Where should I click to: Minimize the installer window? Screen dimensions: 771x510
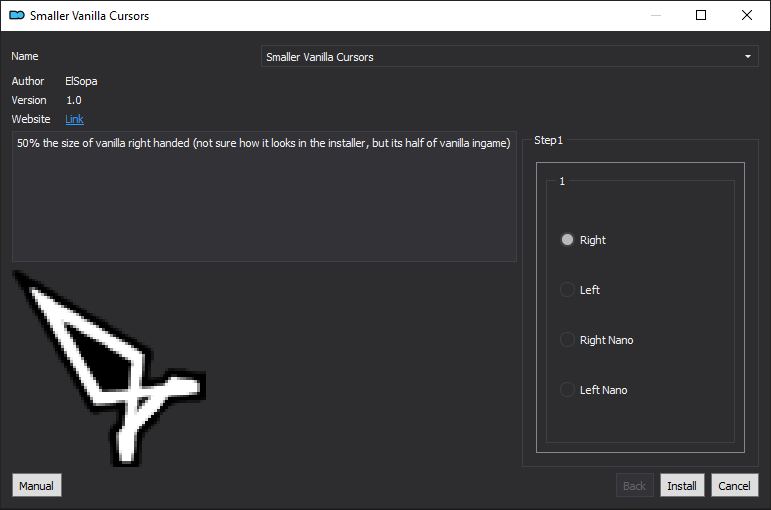[655, 15]
